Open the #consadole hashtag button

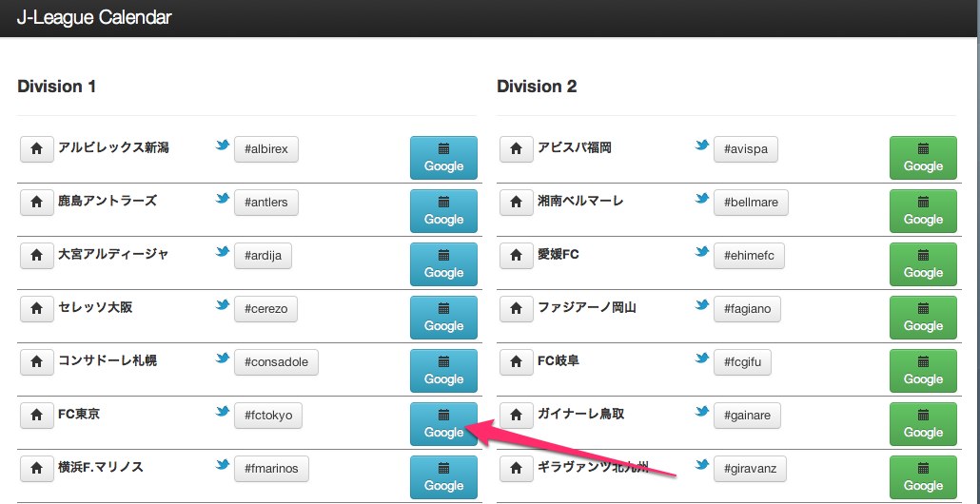click(276, 361)
